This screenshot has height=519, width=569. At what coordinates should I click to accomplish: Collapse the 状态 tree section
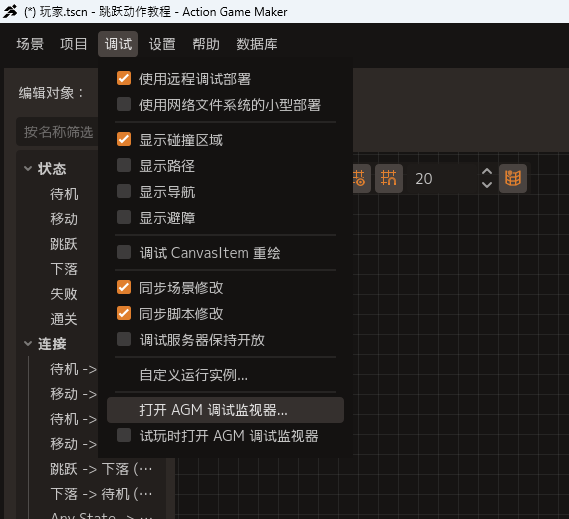[x=28, y=168]
